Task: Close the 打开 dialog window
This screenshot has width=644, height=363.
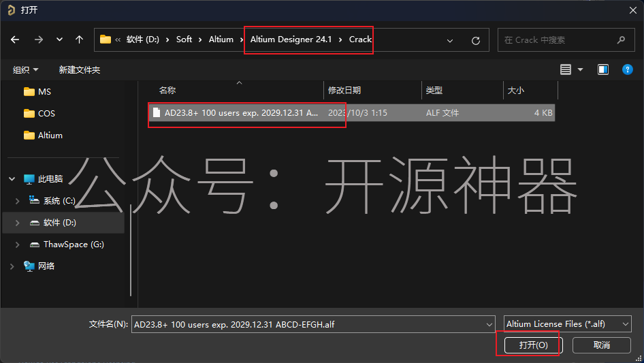Action: (633, 10)
